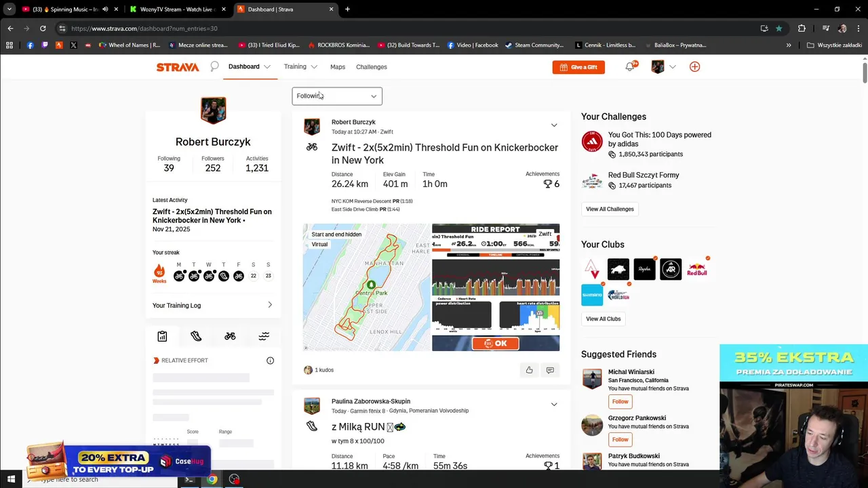
Task: Select the running shoe sport tab
Action: click(x=196, y=336)
